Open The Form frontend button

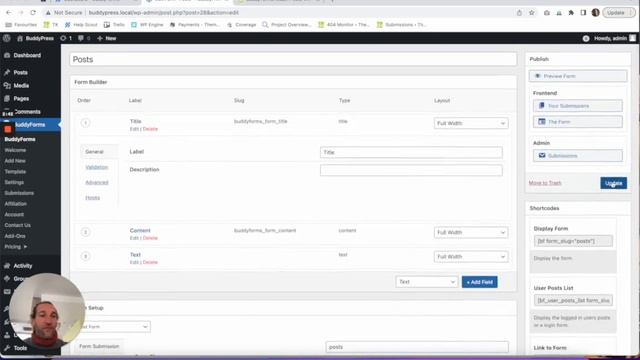pos(578,122)
